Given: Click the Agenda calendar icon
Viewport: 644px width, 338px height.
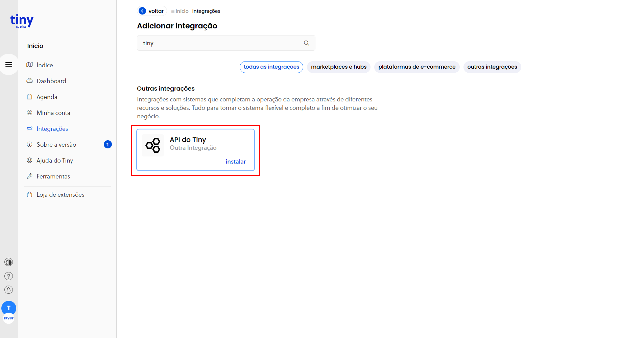Looking at the screenshot, I should click(30, 97).
